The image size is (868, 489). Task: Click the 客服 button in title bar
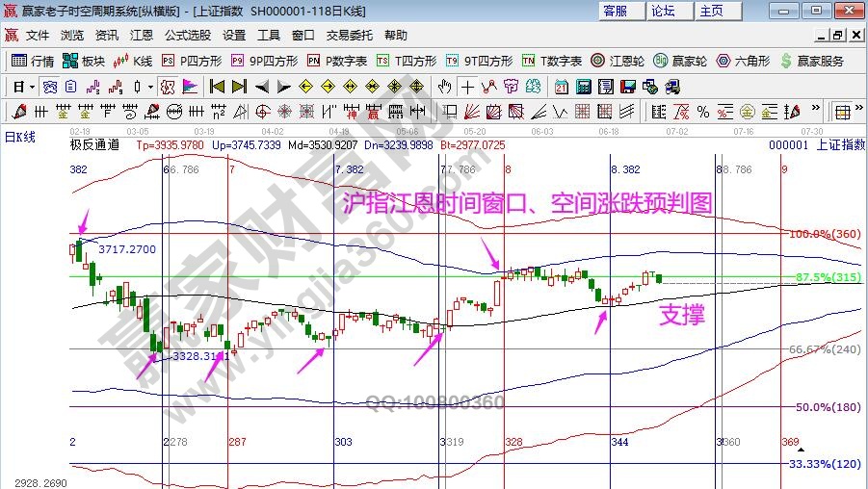point(615,11)
